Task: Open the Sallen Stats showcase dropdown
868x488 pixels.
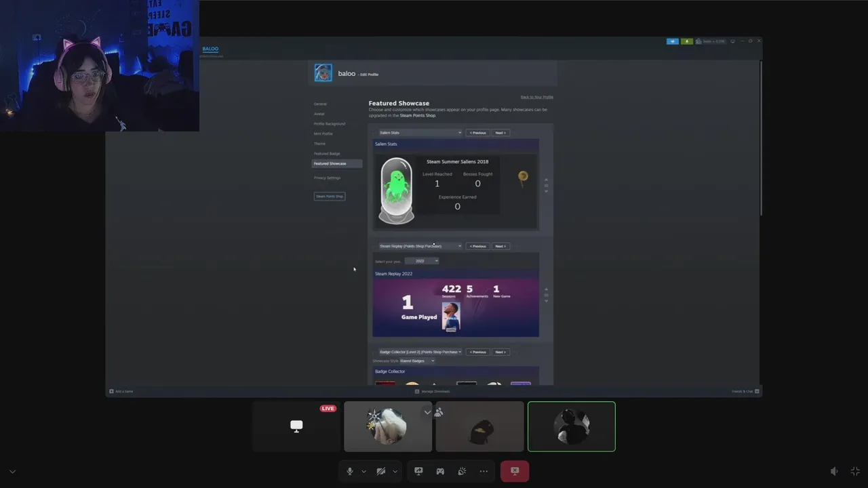Action: click(420, 133)
